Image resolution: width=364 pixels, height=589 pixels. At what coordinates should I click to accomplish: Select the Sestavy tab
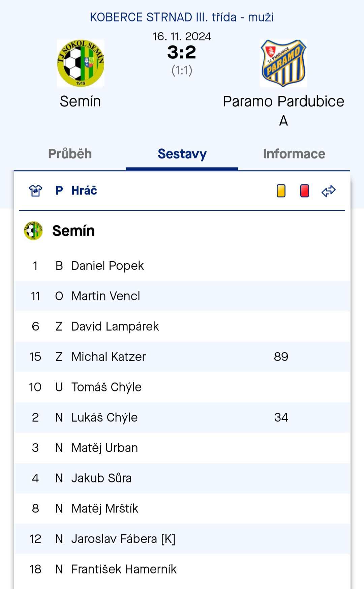point(182,154)
